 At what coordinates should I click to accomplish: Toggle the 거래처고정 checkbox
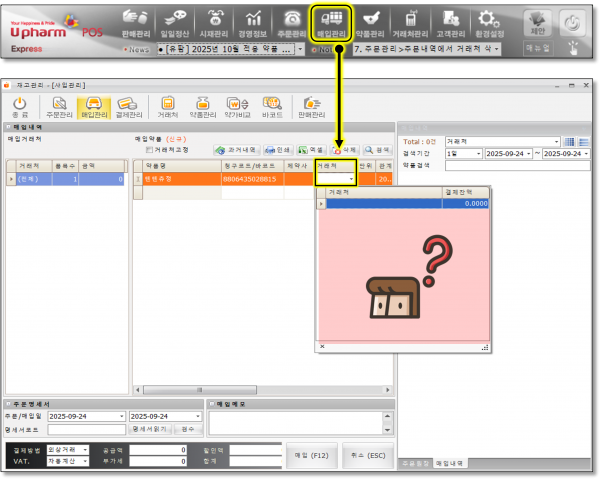149,149
